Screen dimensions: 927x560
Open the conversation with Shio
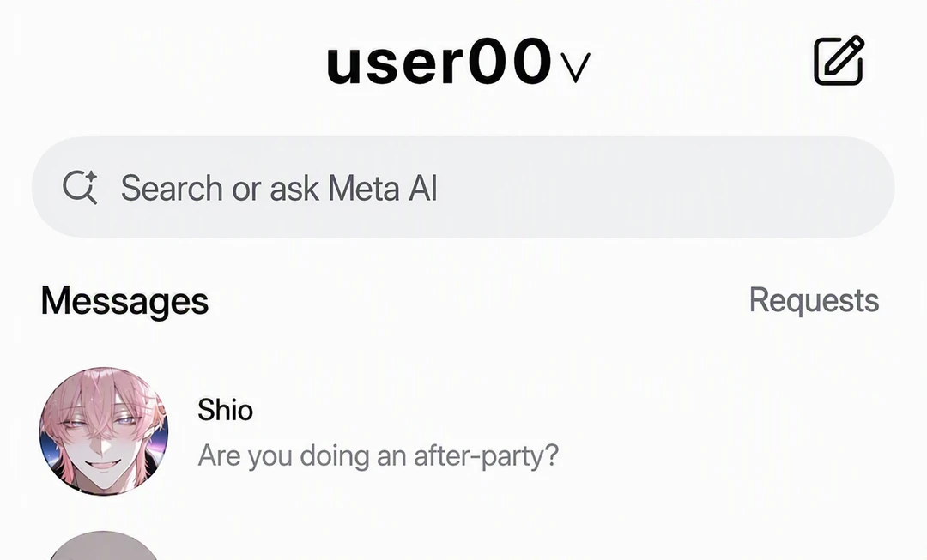click(463, 431)
